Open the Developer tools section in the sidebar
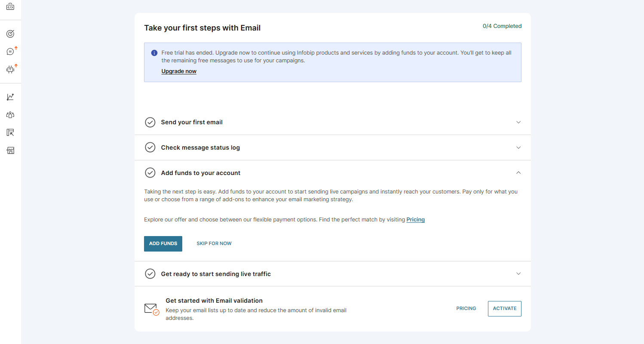Viewport: 644px width, 344px height. (10, 7)
